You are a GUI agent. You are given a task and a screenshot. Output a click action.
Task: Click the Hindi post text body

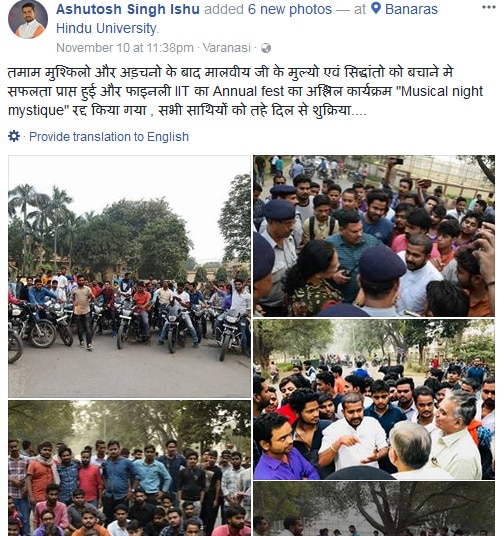(x=245, y=91)
